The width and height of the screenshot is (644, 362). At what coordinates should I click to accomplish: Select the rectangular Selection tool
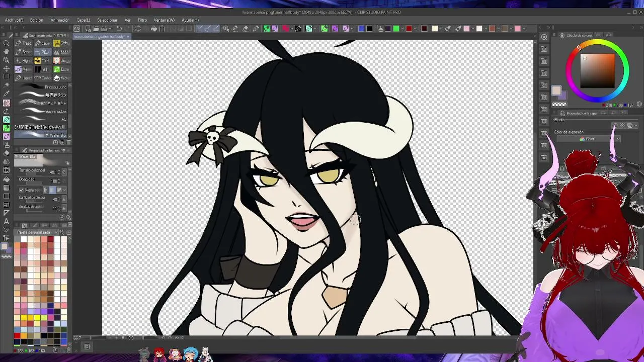tap(6, 77)
